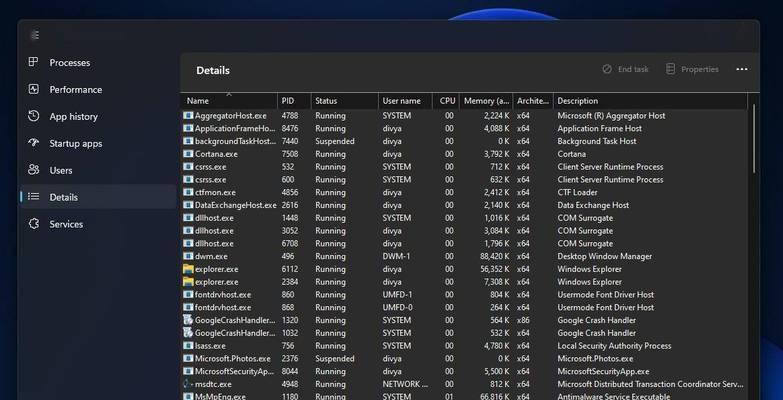Select dllhost.exe with PID 1448
The height and width of the screenshot is (400, 783).
pos(214,218)
